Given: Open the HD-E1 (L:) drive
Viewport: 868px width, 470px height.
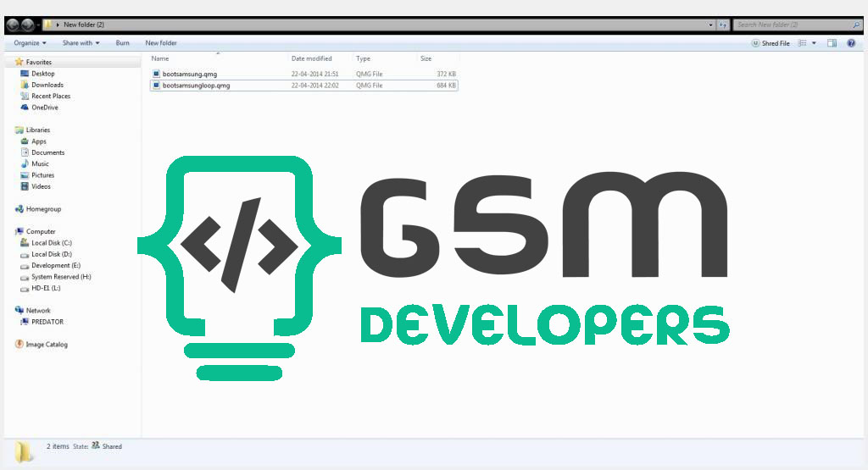Looking at the screenshot, I should click(x=46, y=288).
